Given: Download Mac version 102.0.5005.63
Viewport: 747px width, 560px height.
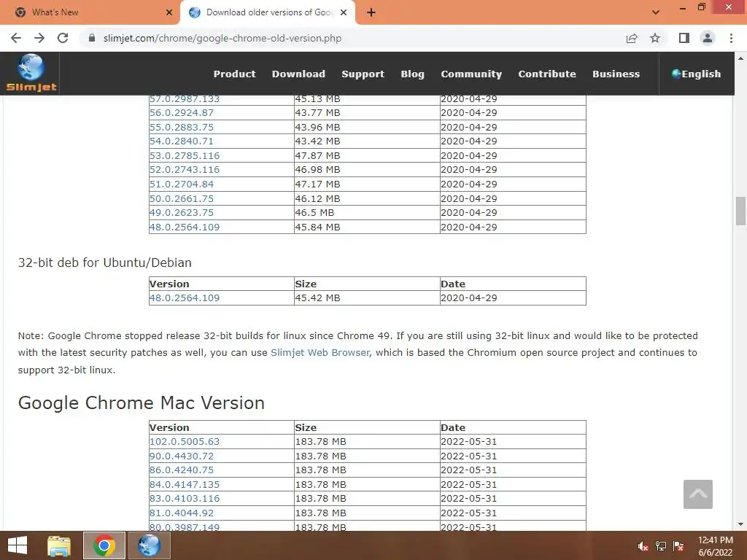Looking at the screenshot, I should tap(185, 442).
